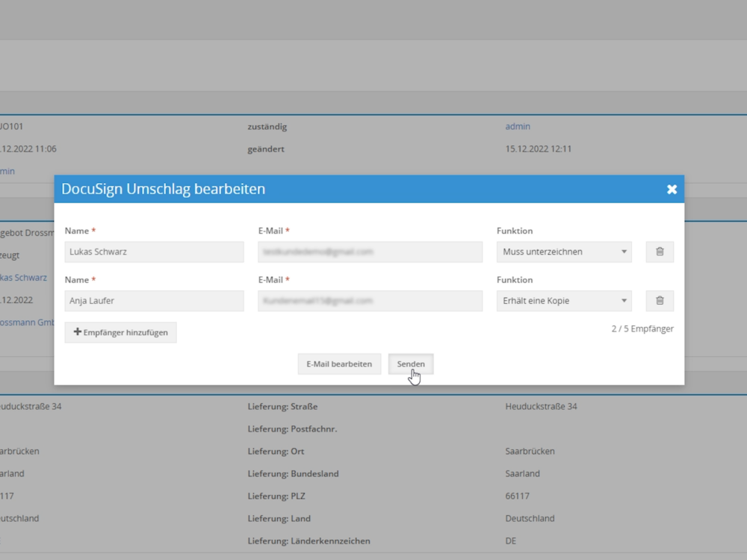747x560 pixels.
Task: Send the envelope with the Senden button
Action: tap(411, 364)
